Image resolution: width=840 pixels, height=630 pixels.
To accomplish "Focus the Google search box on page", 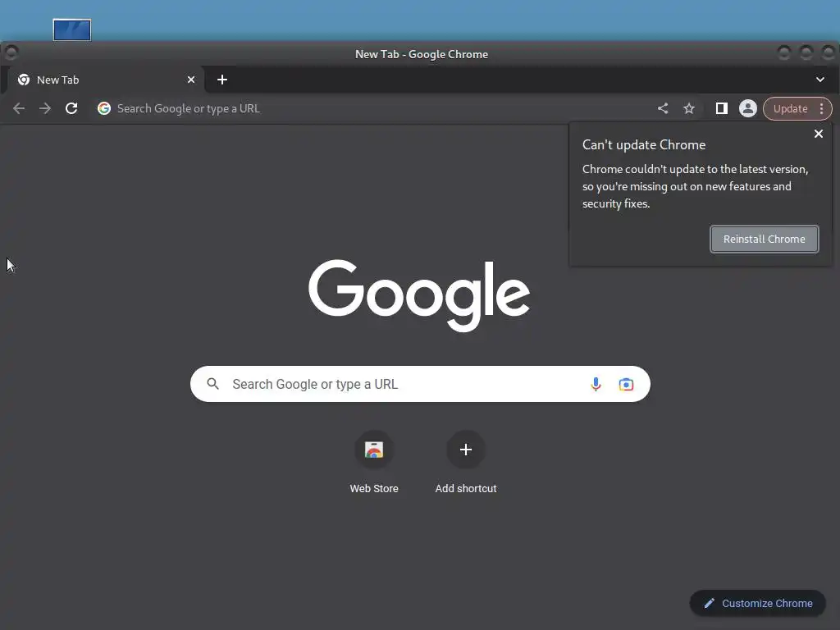I will pos(420,384).
